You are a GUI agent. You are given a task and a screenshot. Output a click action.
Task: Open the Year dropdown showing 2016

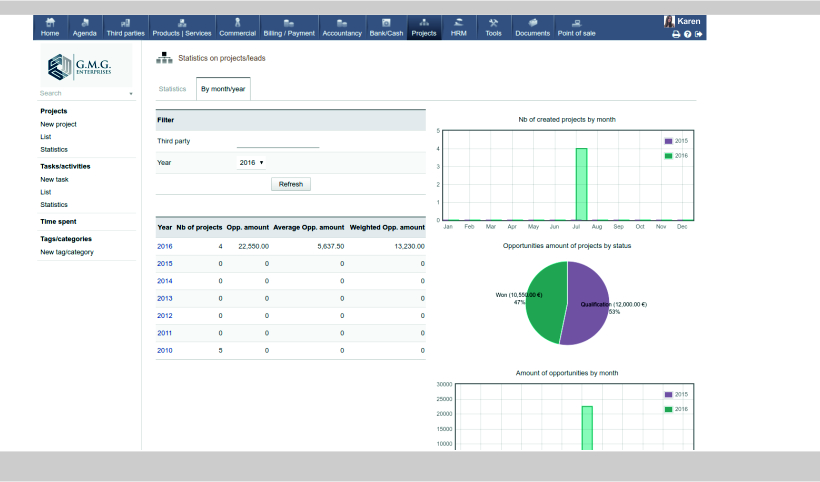pos(251,162)
